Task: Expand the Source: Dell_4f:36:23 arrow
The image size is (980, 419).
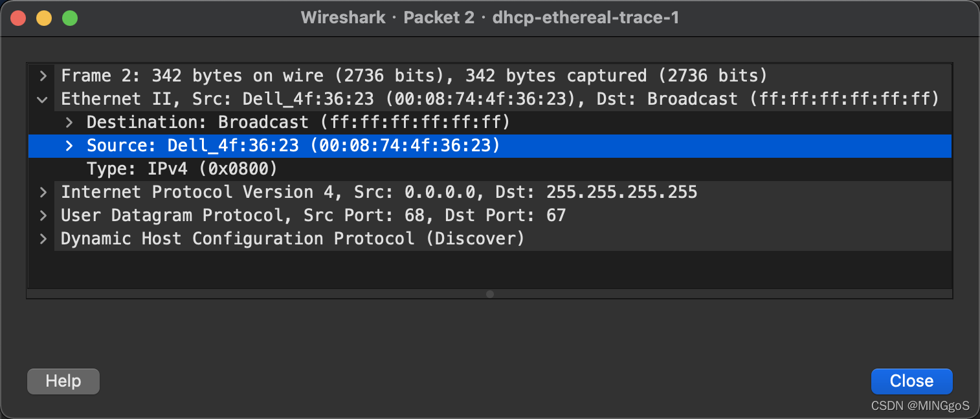Action: (69, 146)
